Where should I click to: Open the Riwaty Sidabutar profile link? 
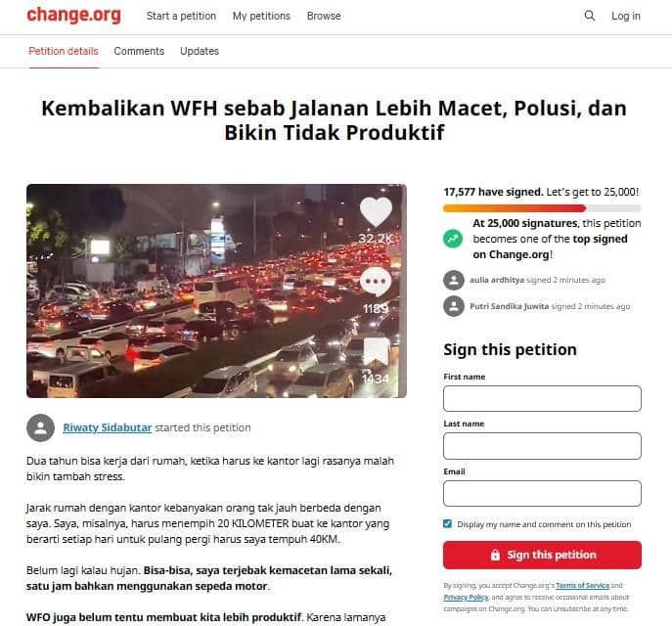pos(108,427)
